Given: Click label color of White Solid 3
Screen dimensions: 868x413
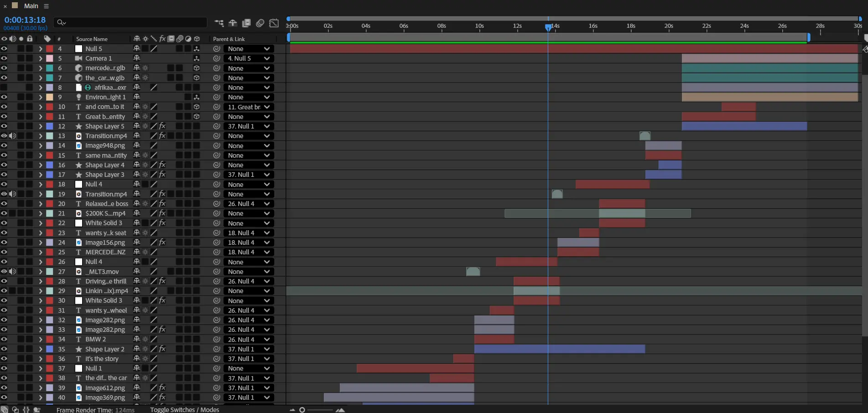Looking at the screenshot, I should point(50,223).
